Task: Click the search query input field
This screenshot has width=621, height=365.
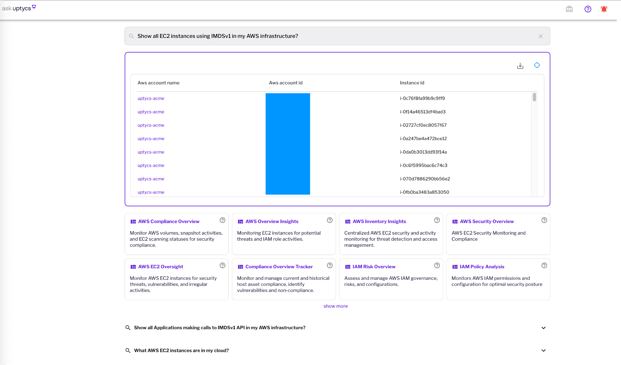Action: tap(337, 36)
